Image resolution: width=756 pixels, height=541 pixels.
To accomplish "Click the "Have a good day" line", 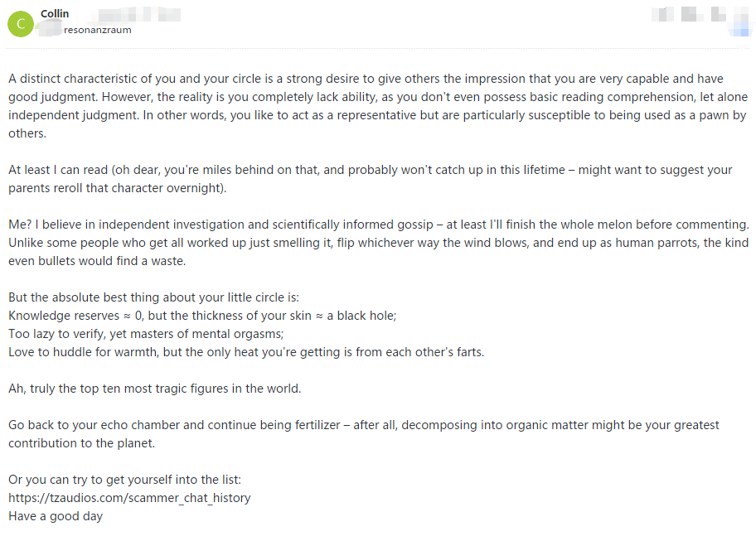I will pyautogui.click(x=56, y=516).
